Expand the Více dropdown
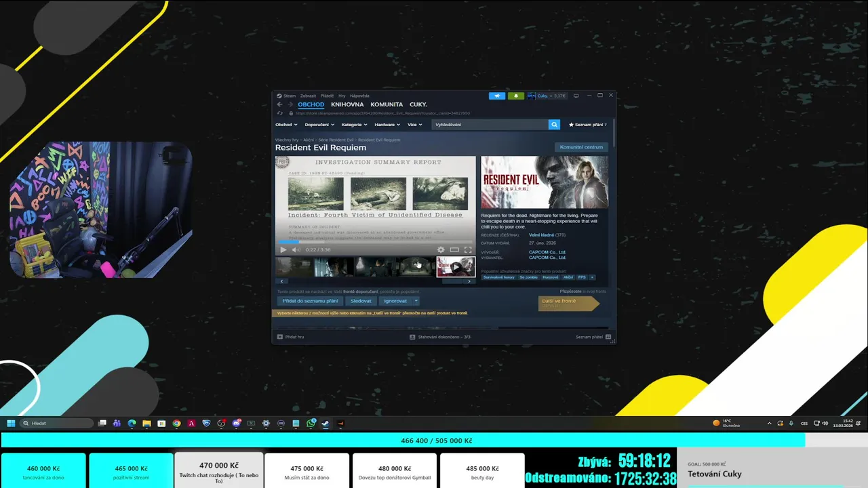 (414, 125)
